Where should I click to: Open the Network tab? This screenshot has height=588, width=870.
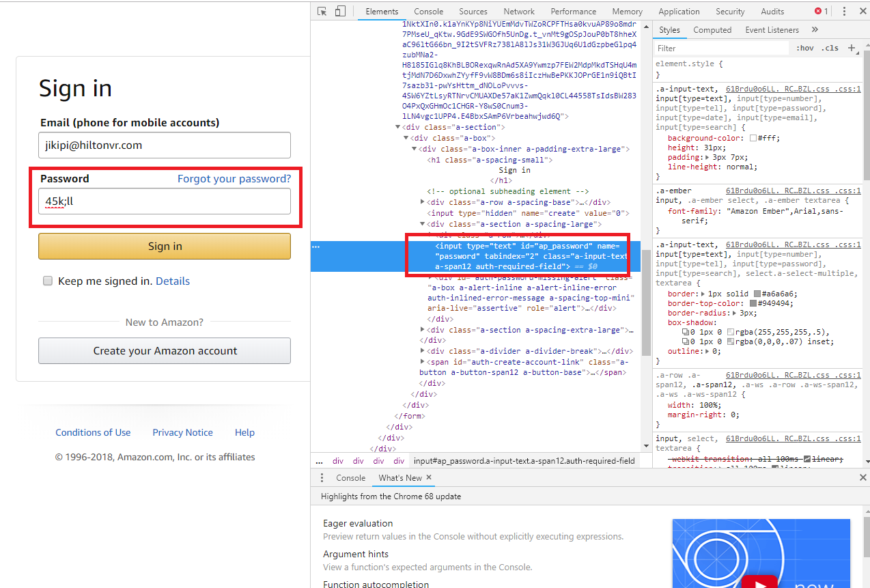pos(519,11)
